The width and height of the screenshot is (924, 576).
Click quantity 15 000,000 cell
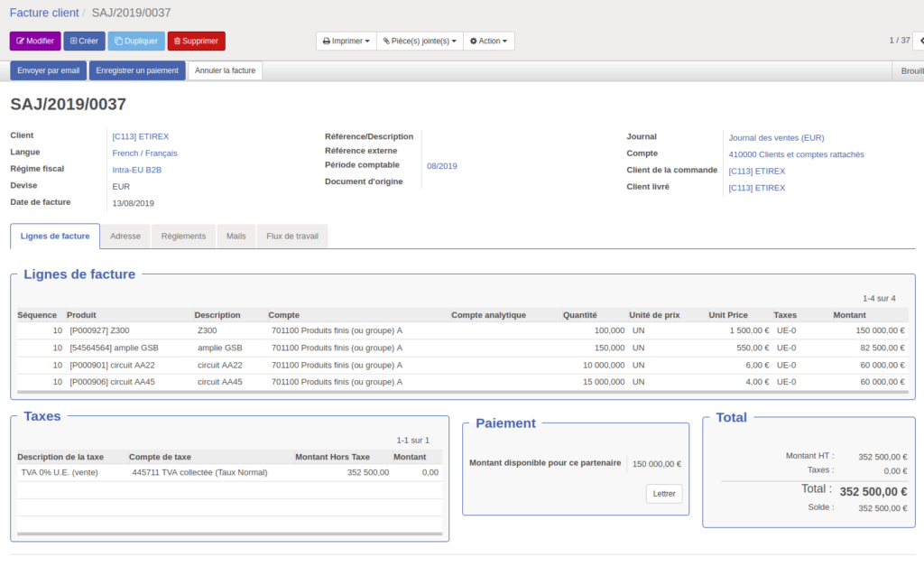pos(604,382)
